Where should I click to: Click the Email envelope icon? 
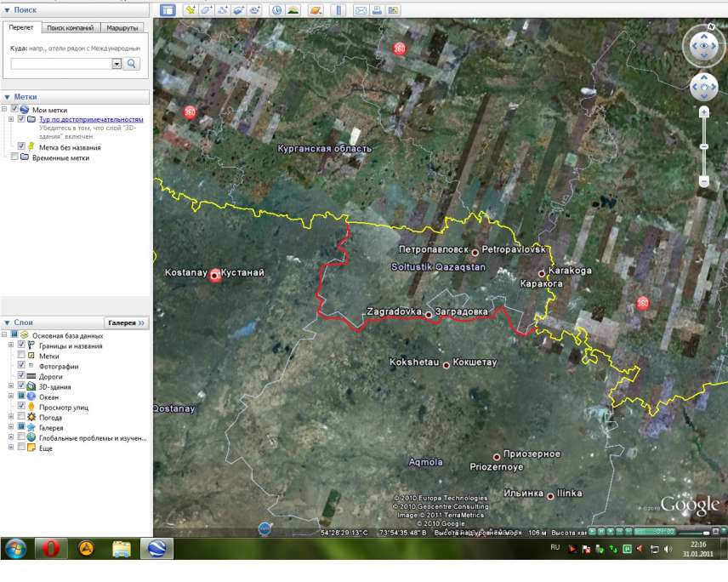361,10
